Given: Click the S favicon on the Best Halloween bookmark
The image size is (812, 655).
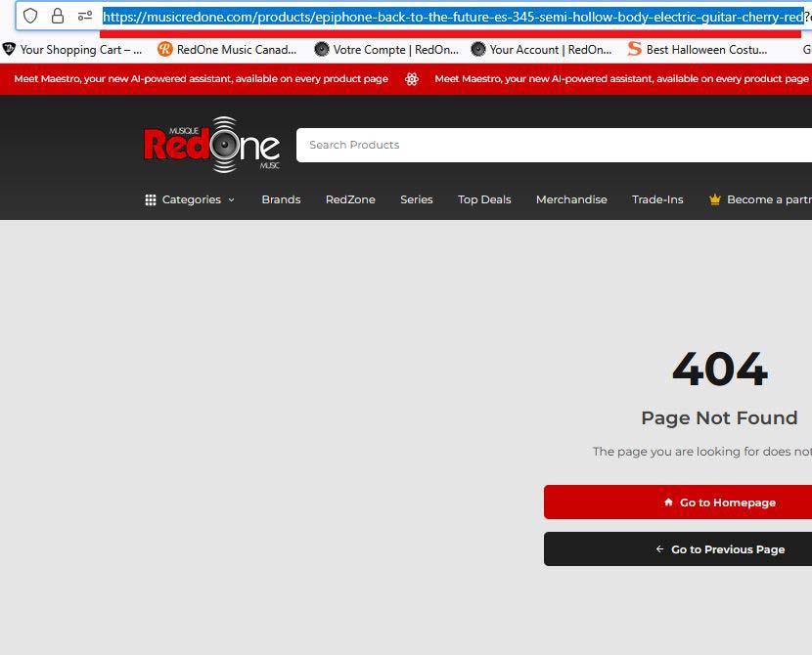Looking at the screenshot, I should tap(634, 49).
